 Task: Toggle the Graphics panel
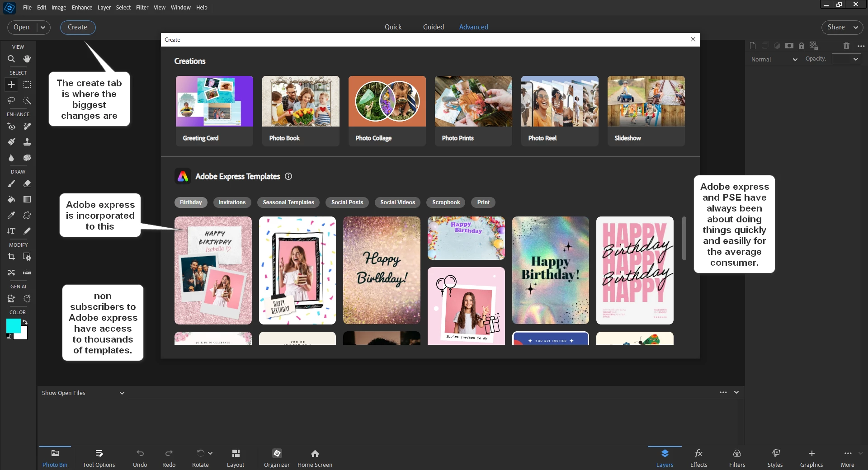pos(811,458)
